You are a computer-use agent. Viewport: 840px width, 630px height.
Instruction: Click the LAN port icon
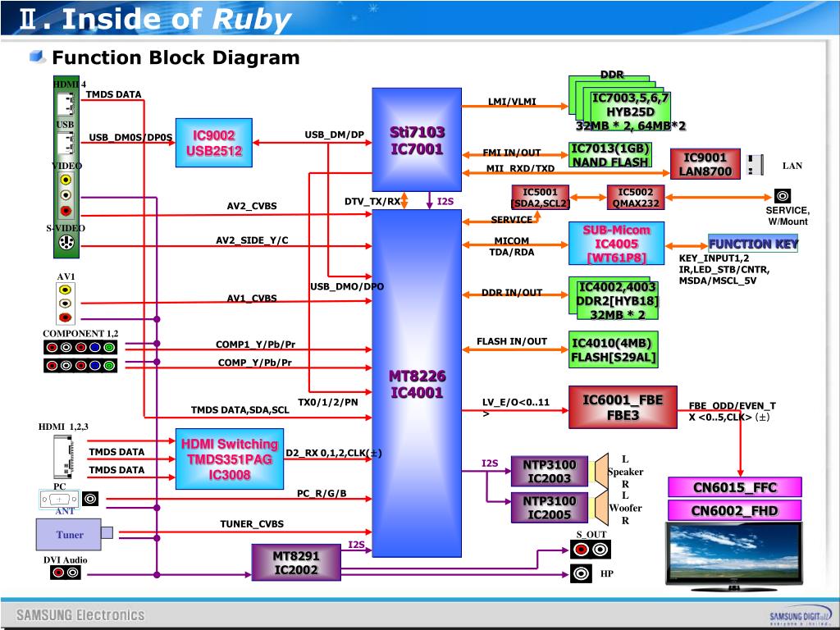[x=755, y=165]
